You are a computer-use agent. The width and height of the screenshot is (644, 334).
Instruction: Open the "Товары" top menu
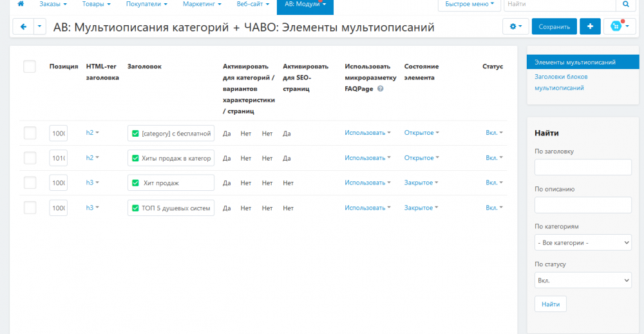click(x=96, y=5)
